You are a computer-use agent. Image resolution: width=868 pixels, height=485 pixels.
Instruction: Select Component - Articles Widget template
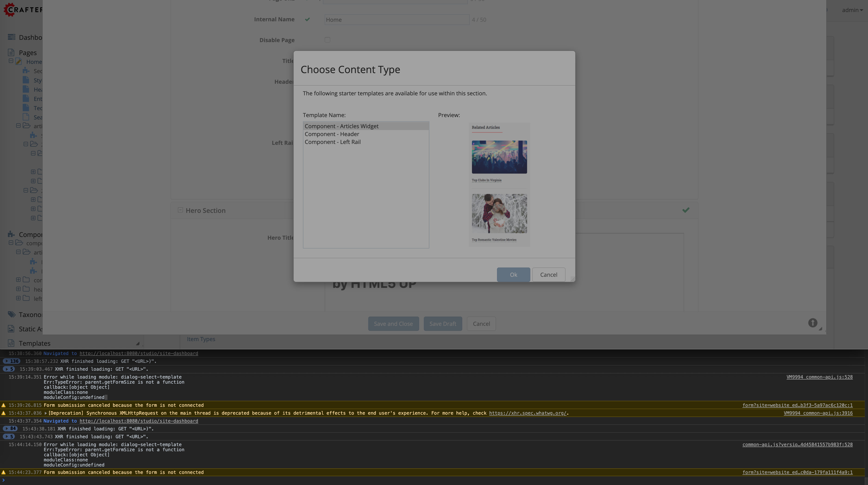(366, 126)
